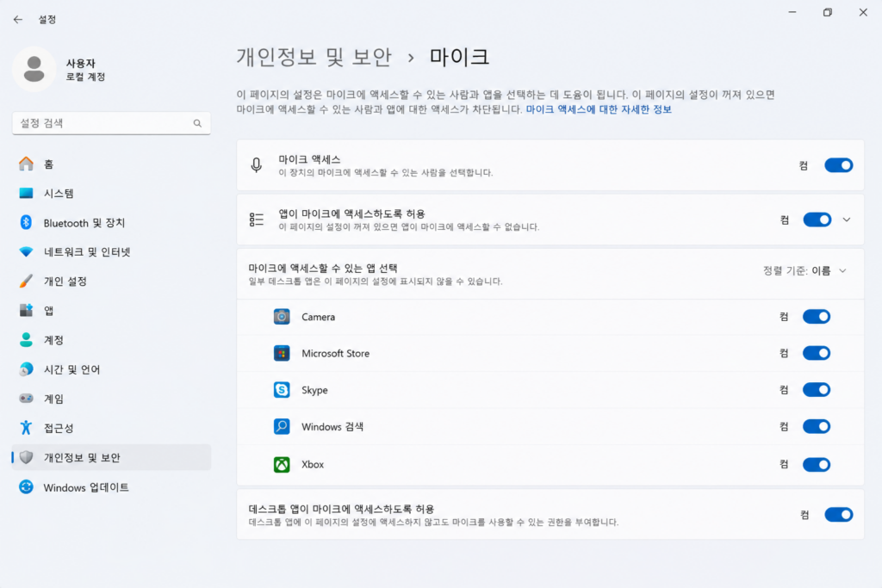The image size is (882, 588).
Task: Open 게임 sidebar label
Action: coord(53,399)
